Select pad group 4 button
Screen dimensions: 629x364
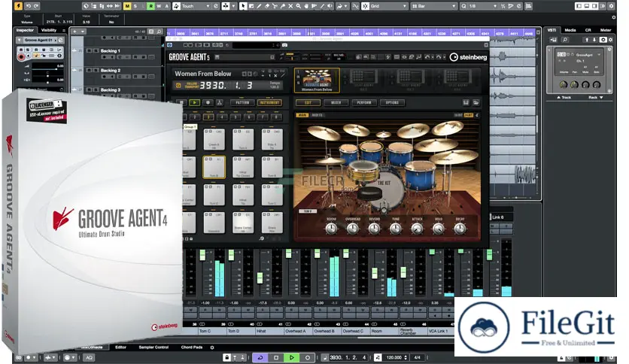click(x=222, y=117)
